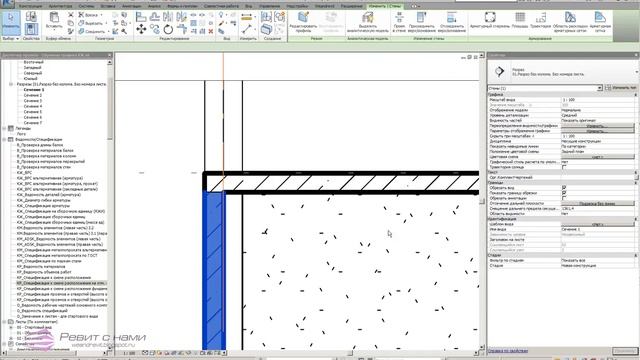
Task: Open the Вид ribbon tab
Action: click(249, 7)
